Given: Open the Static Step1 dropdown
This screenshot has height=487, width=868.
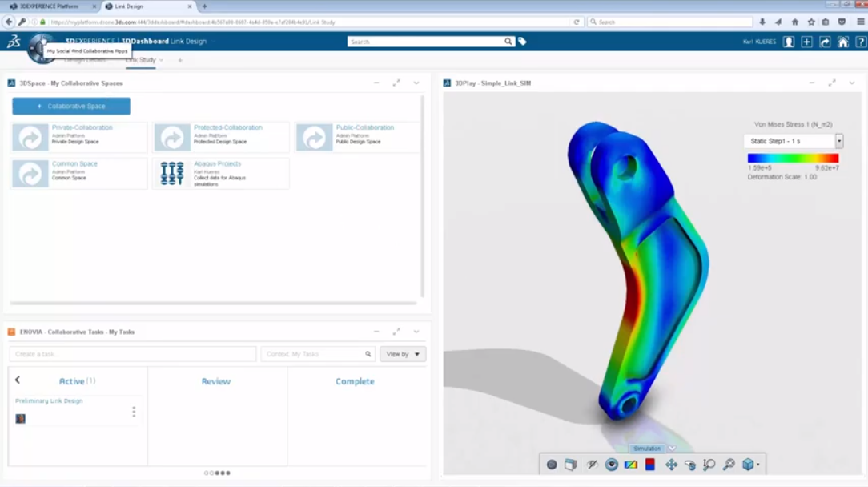Looking at the screenshot, I should click(839, 141).
